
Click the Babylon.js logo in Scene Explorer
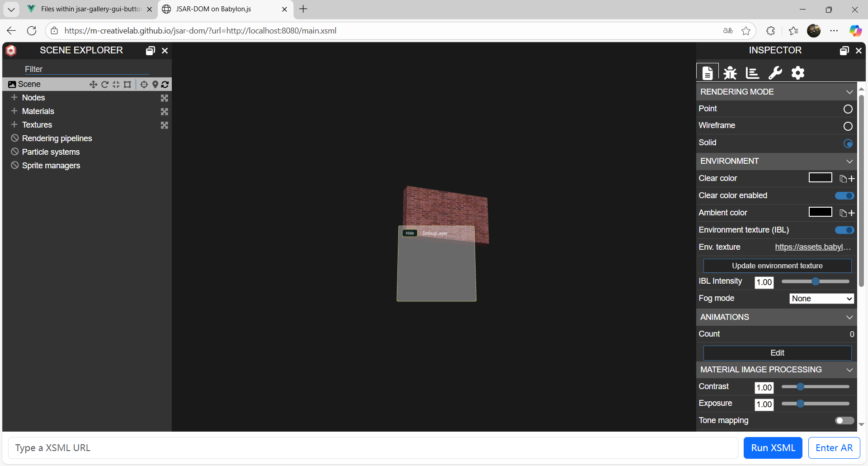11,50
